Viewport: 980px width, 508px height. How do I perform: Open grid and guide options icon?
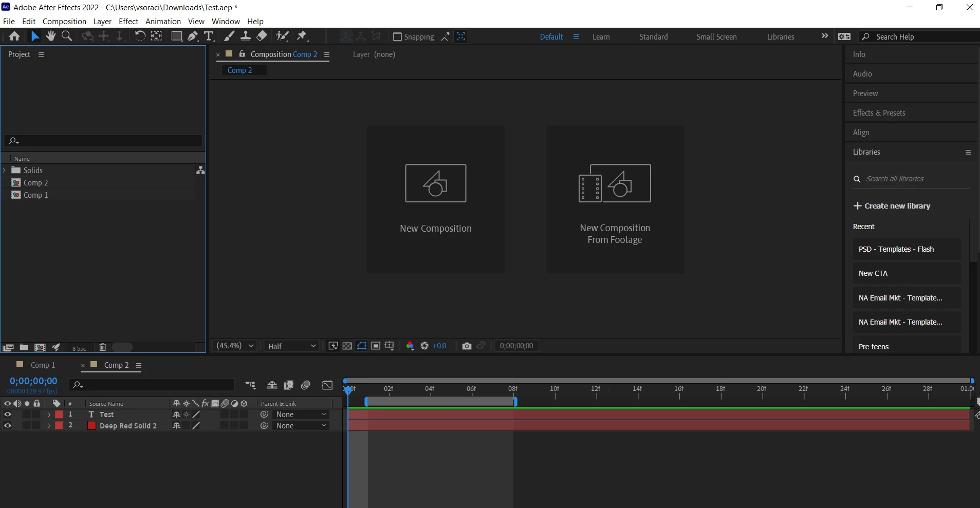(x=390, y=346)
